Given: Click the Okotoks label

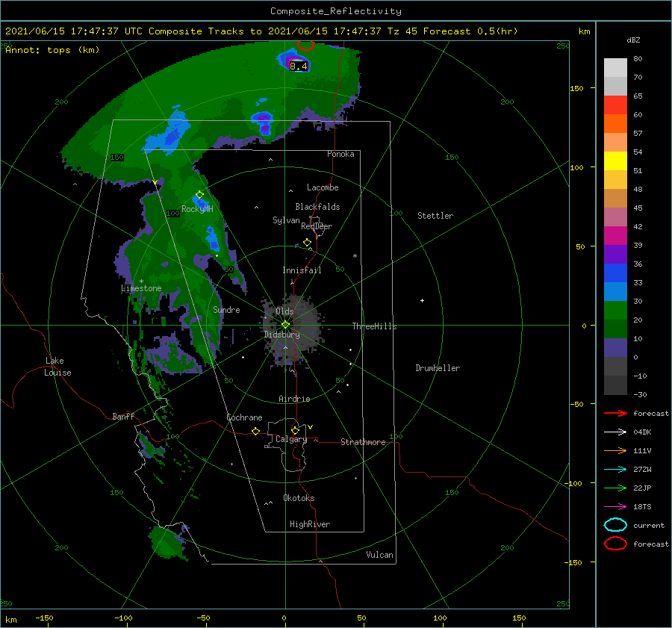Looking at the screenshot, I should 299,498.
